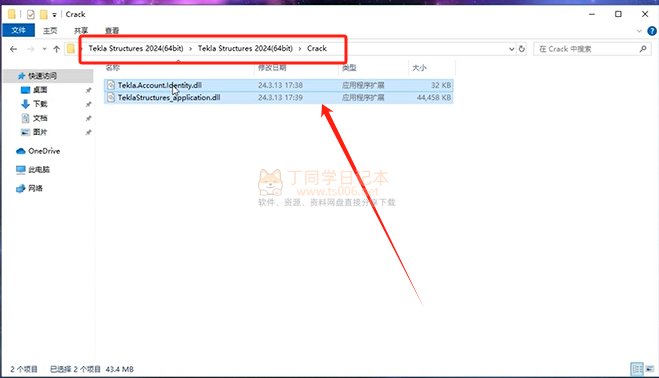The height and width of the screenshot is (378, 659).
Task: Open 桌面 in the sidebar
Action: tap(40, 90)
